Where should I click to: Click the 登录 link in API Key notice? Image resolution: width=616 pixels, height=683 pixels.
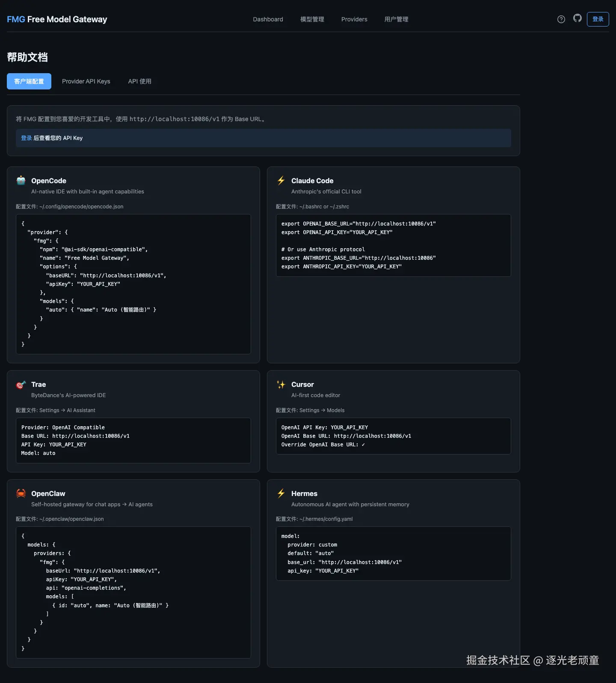(x=27, y=138)
